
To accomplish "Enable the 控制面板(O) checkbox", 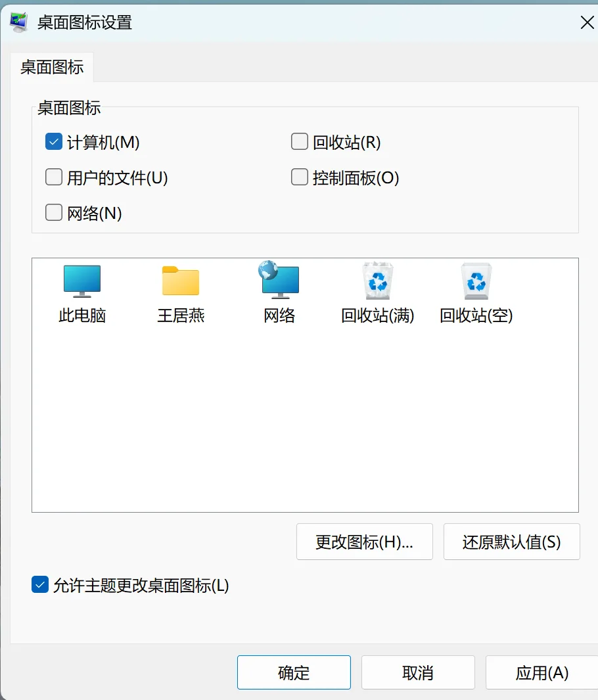I will 299,177.
